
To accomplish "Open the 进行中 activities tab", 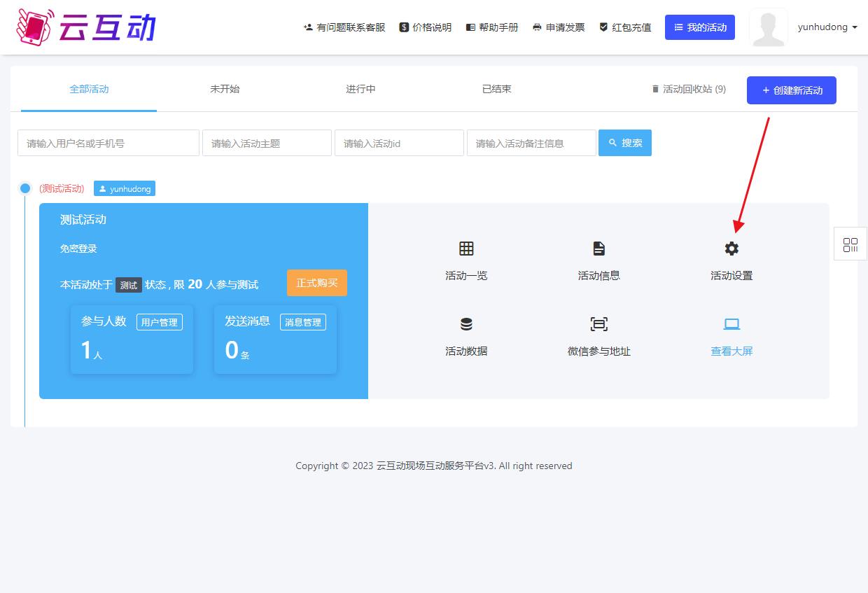I will (x=360, y=89).
